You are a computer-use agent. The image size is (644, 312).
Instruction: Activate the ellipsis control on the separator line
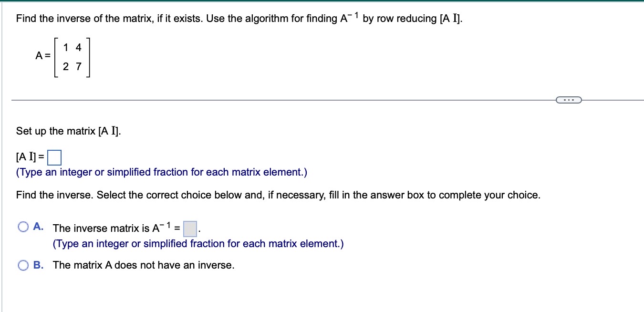click(x=569, y=99)
